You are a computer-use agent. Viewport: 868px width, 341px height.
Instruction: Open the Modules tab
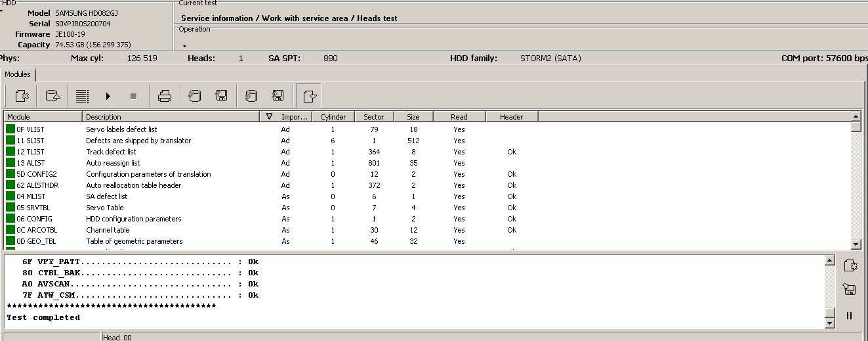(x=18, y=74)
